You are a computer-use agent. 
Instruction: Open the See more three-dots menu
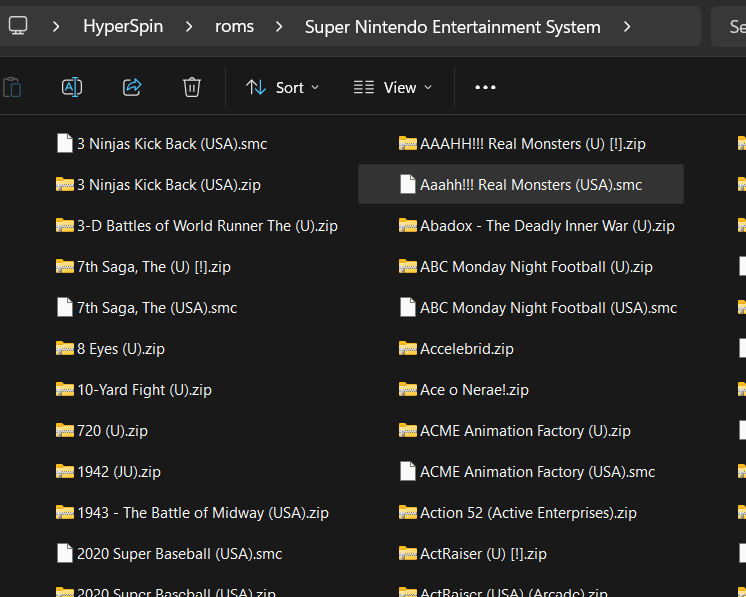coord(485,88)
